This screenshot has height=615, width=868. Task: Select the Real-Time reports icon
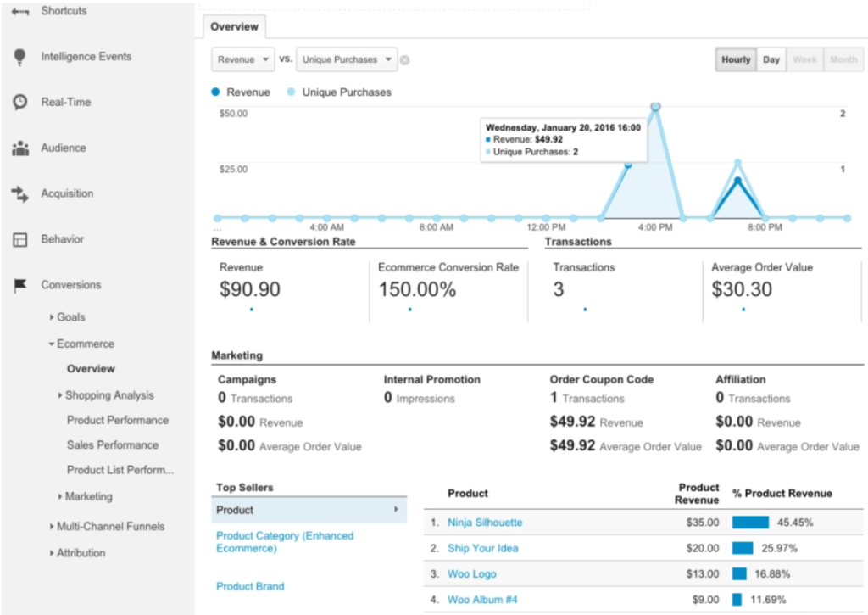coord(17,102)
